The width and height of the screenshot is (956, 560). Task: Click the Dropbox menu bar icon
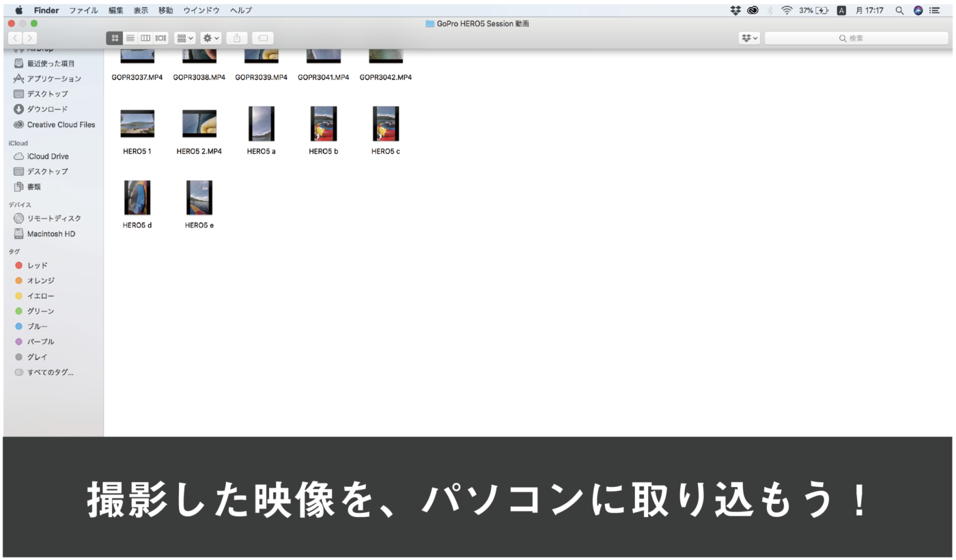click(735, 10)
